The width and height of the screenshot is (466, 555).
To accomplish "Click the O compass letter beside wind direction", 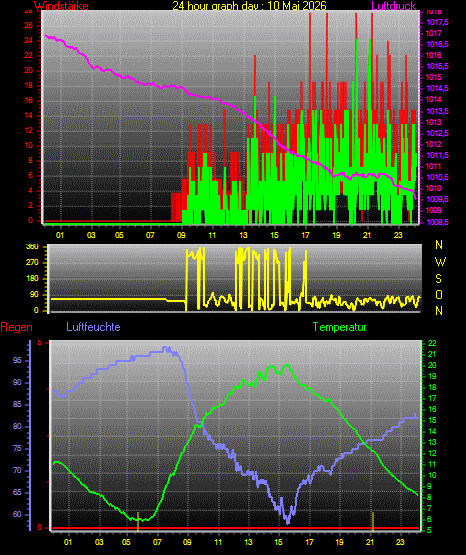I will click(439, 294).
